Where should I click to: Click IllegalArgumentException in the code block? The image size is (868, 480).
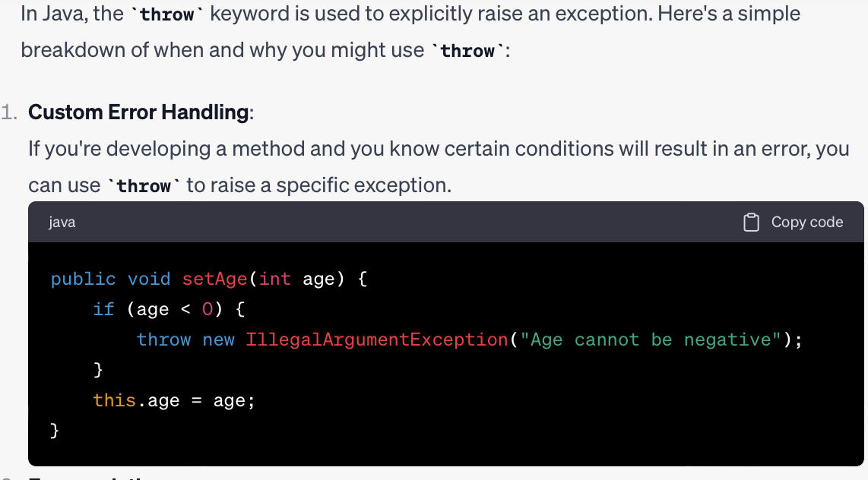pos(377,339)
